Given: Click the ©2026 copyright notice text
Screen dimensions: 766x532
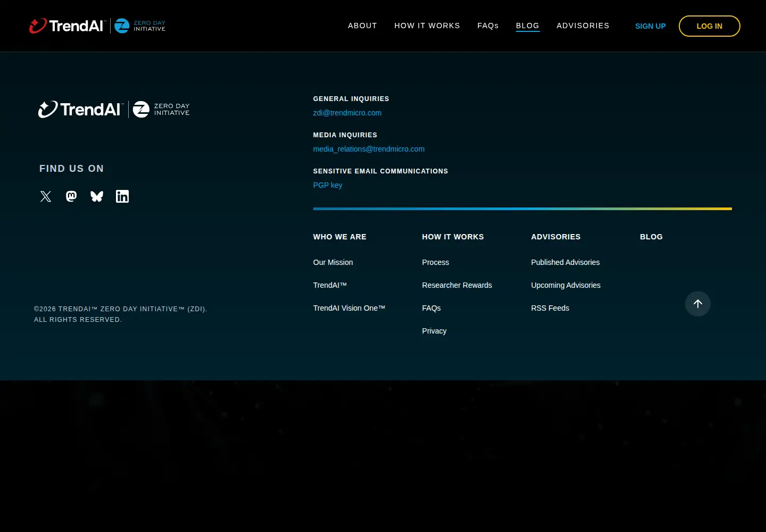Looking at the screenshot, I should point(121,314).
